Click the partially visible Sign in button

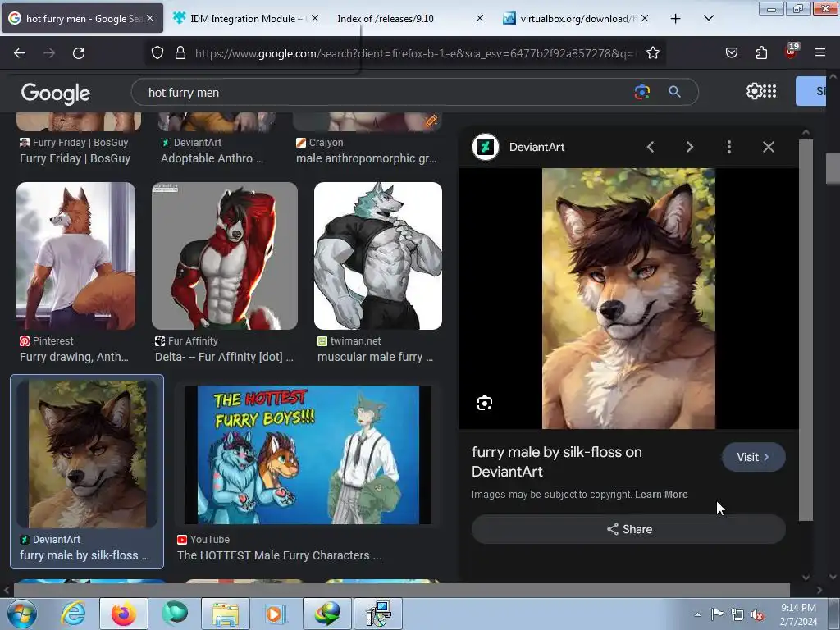[810, 91]
